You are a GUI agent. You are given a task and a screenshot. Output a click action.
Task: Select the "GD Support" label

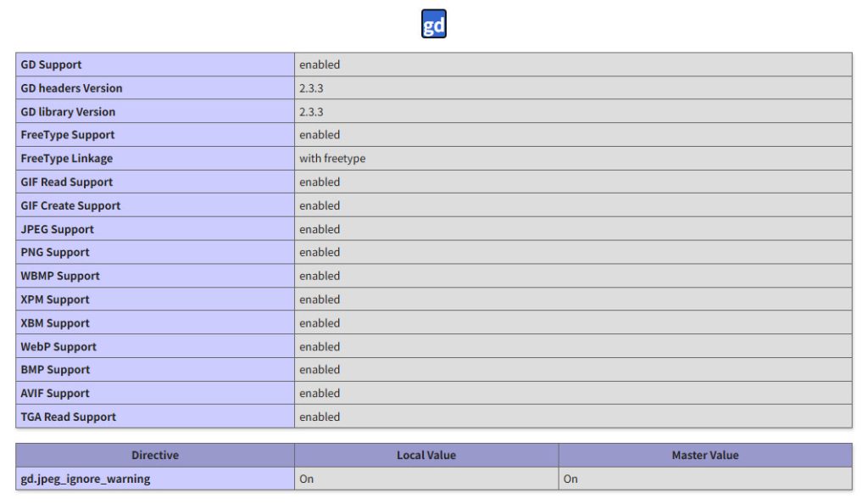point(51,64)
